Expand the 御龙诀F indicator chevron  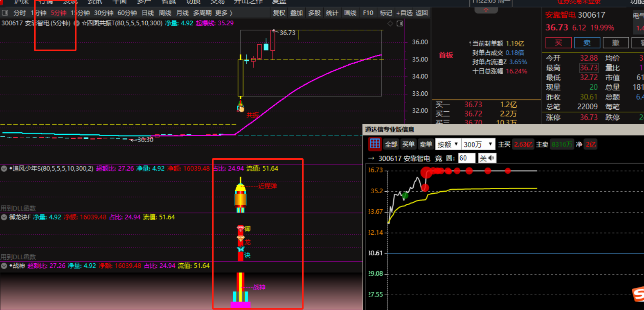pos(4,217)
